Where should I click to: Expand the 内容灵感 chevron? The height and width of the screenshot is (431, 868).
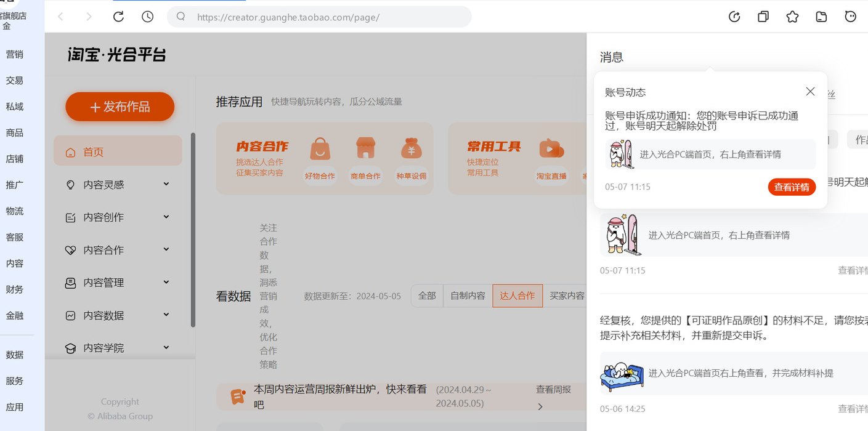click(166, 183)
